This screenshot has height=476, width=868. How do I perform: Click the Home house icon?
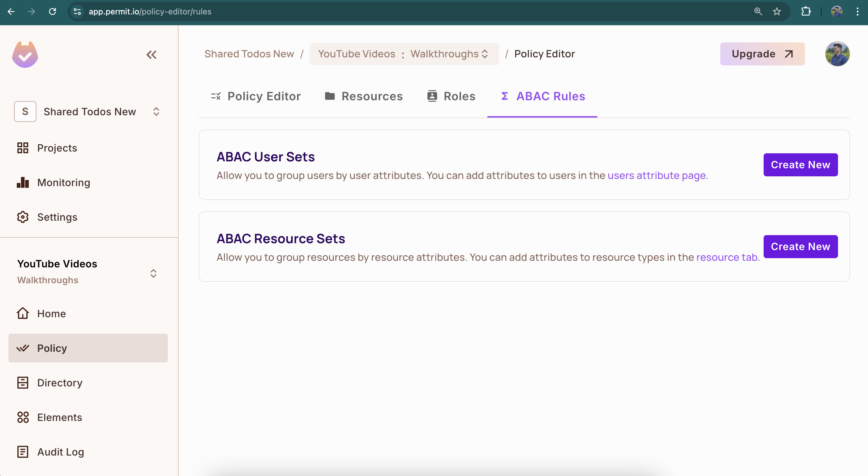[22, 313]
